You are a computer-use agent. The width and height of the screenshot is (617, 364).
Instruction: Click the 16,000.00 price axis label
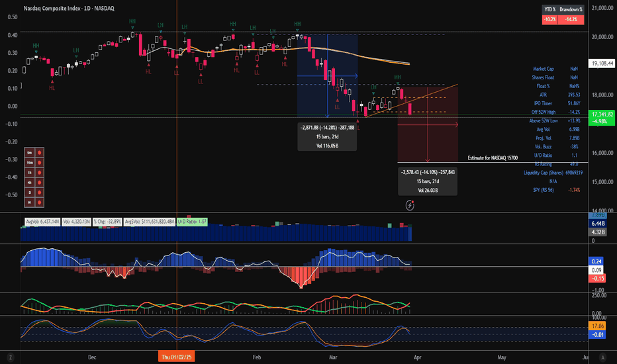point(602,153)
